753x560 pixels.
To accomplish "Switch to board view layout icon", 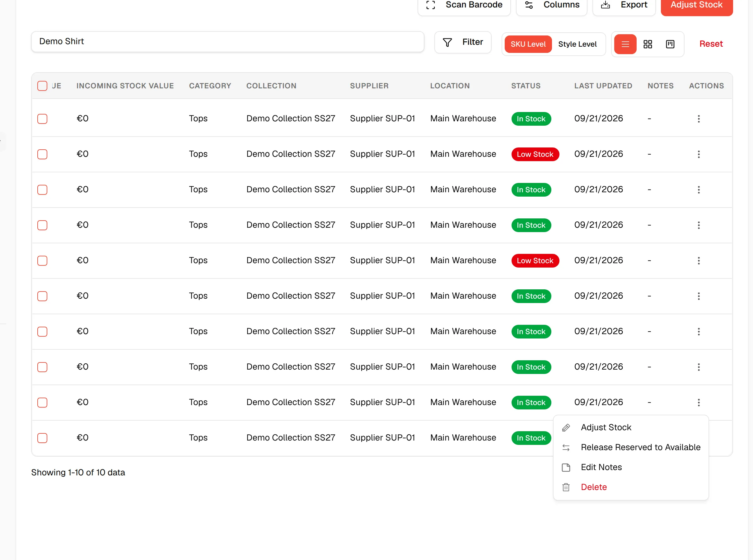I will pyautogui.click(x=670, y=44).
